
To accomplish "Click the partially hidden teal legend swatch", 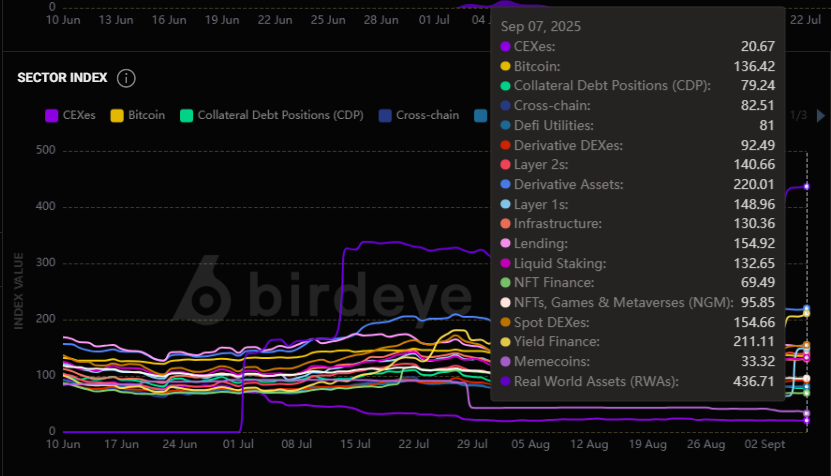I will coord(481,116).
